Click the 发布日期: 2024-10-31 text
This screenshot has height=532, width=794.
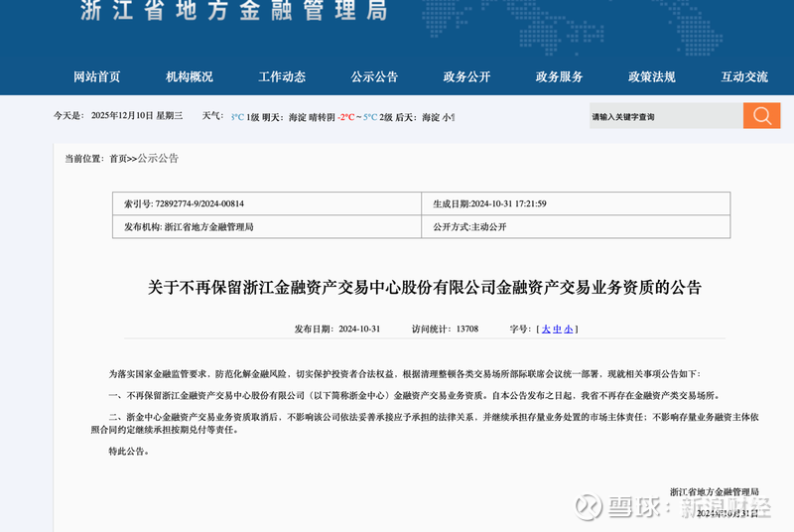pyautogui.click(x=337, y=329)
